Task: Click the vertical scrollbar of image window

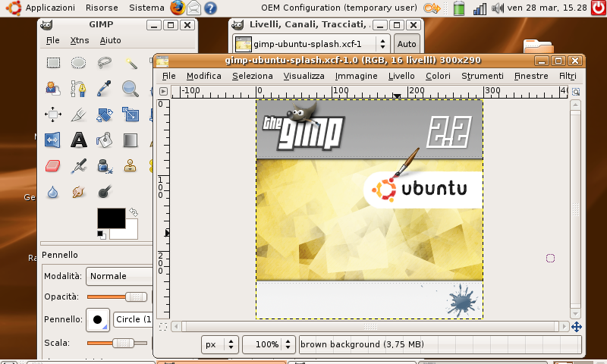Action: click(576, 209)
